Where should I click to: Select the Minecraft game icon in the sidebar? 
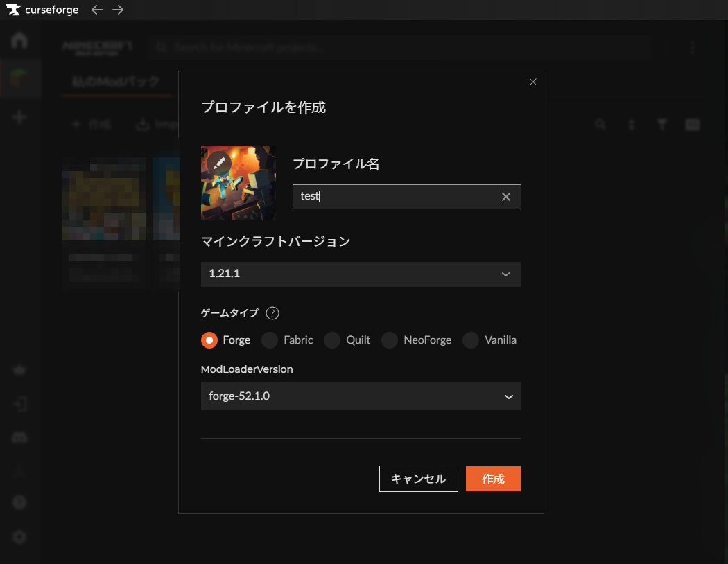tap(19, 78)
